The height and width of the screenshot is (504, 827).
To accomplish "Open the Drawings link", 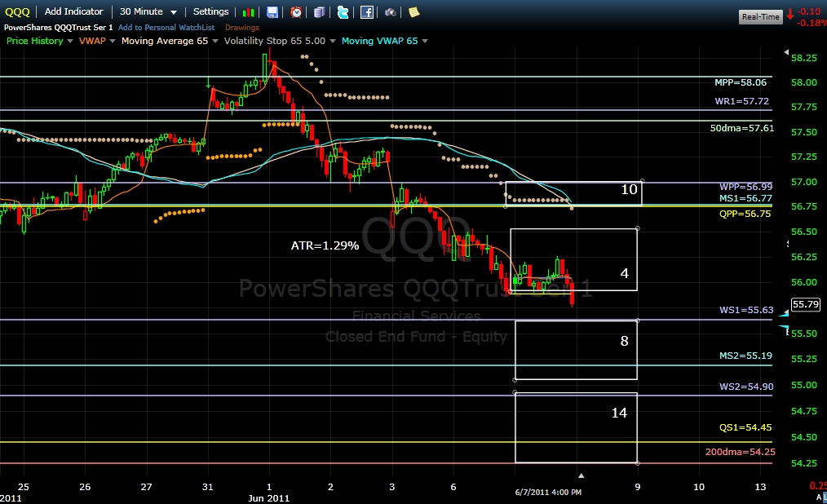I will (242, 28).
